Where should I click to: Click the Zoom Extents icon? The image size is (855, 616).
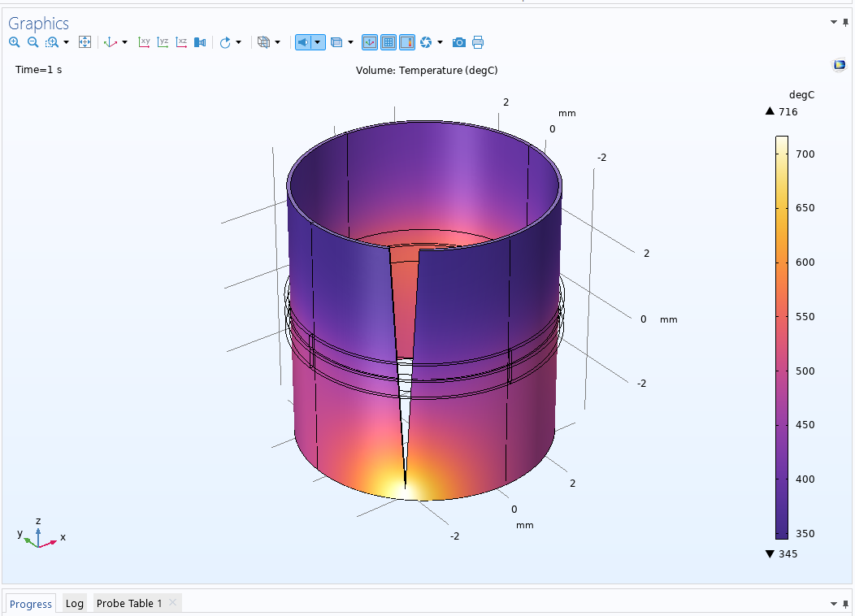[85, 42]
